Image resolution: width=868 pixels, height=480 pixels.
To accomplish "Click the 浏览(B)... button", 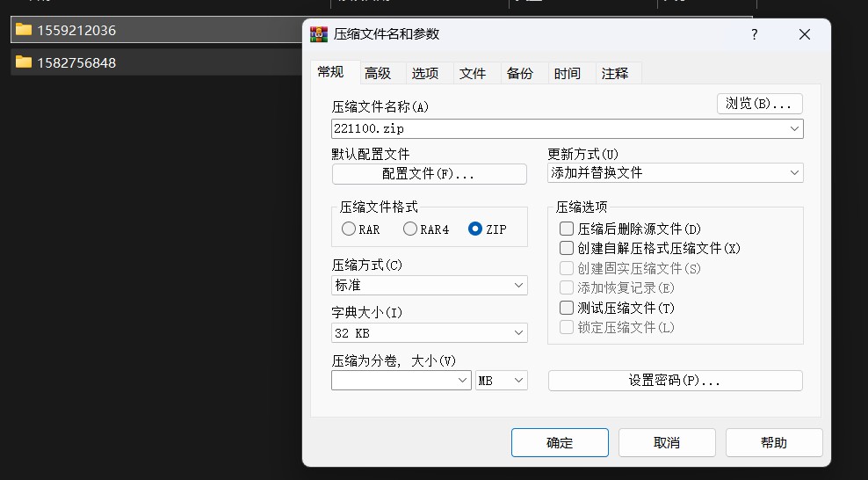I will point(759,104).
